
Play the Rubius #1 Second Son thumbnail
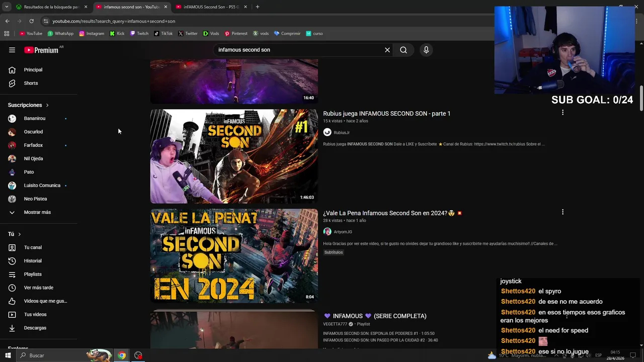[x=234, y=156]
